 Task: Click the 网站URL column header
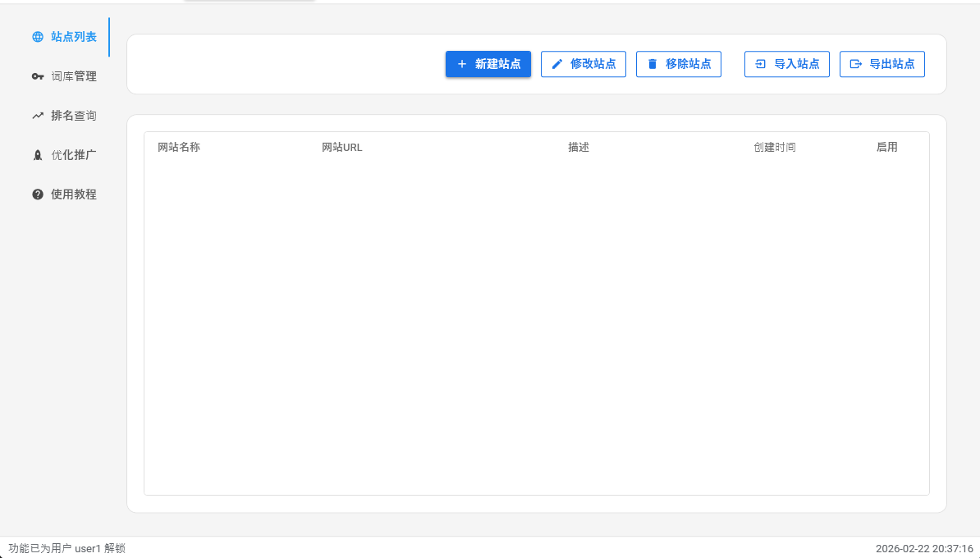tap(342, 148)
